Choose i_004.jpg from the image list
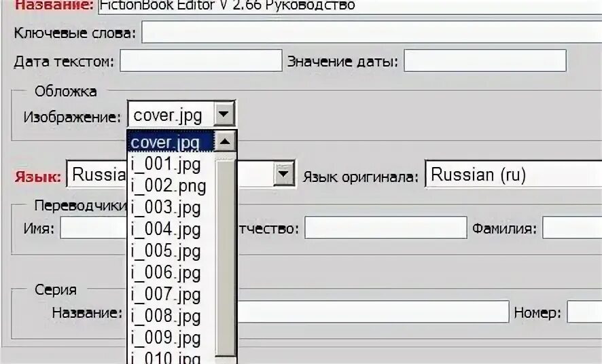The height and width of the screenshot is (364, 602). (171, 230)
